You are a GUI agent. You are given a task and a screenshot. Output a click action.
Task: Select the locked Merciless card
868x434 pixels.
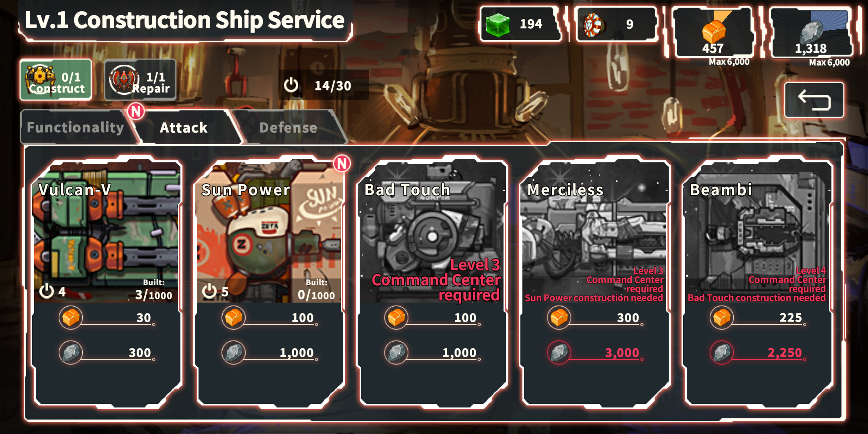click(596, 283)
